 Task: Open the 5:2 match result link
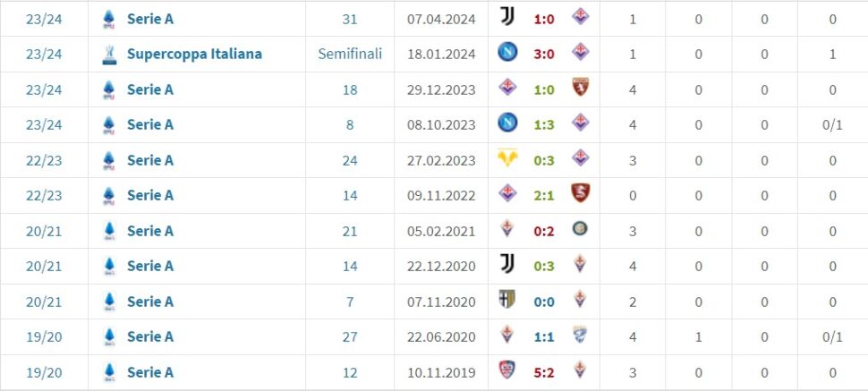click(x=544, y=372)
